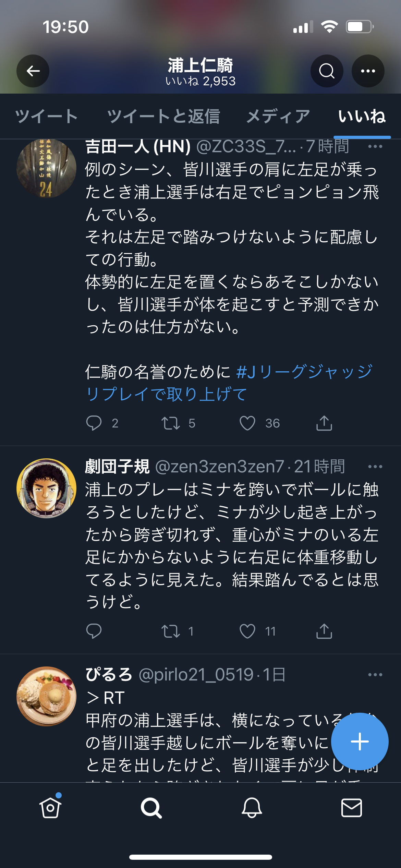Go to the Home tab icon

coord(50,808)
